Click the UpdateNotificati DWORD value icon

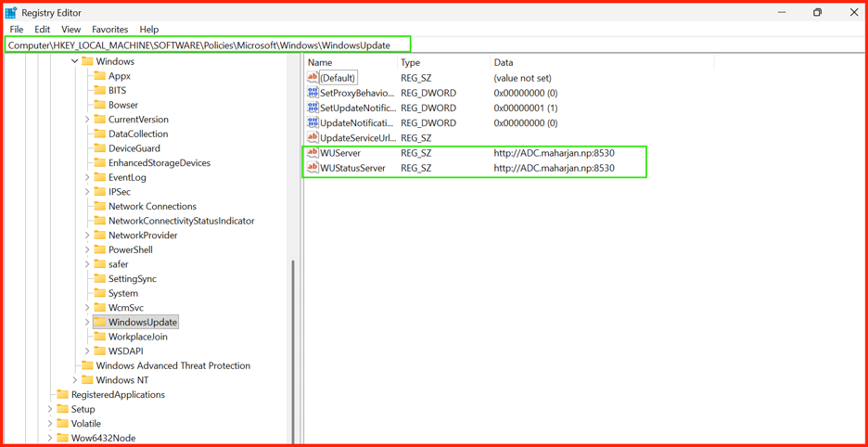click(x=313, y=122)
